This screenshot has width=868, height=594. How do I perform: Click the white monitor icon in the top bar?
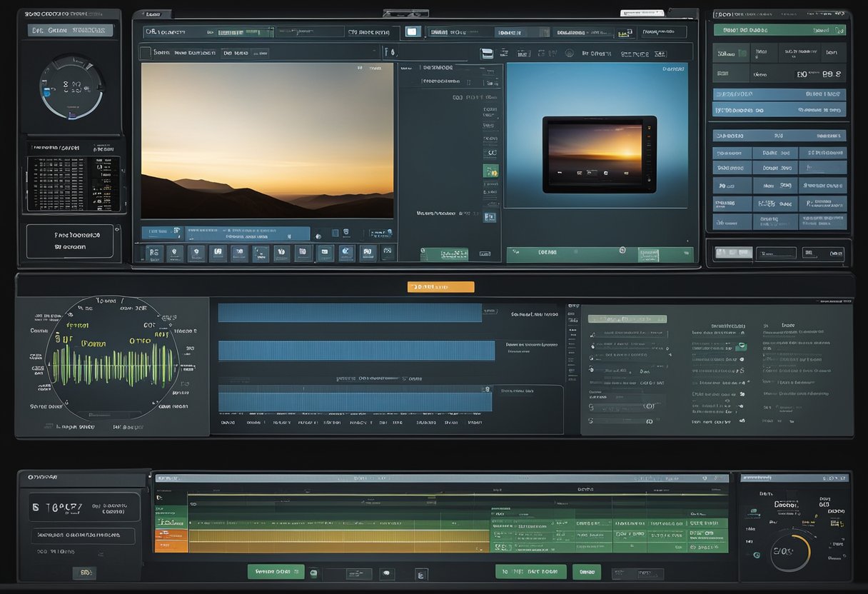coord(412,31)
